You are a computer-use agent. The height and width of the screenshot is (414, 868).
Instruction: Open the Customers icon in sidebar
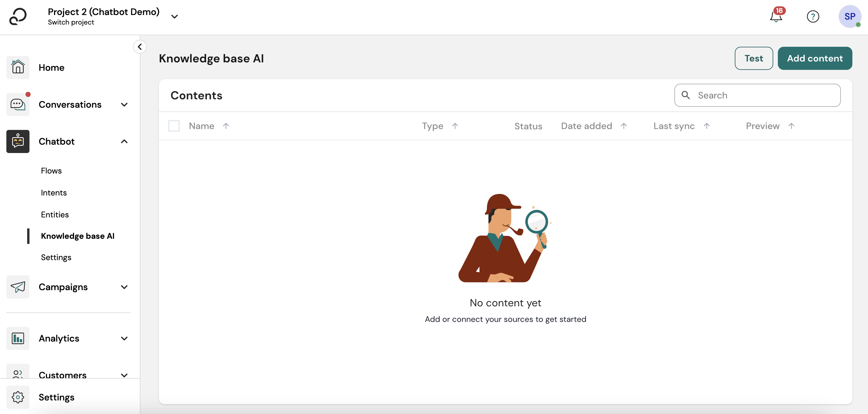pyautogui.click(x=18, y=375)
